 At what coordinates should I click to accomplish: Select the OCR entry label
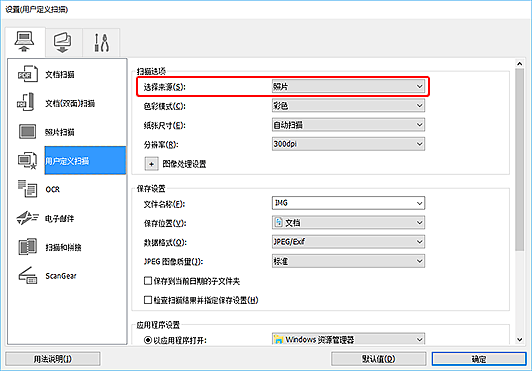coord(53,189)
